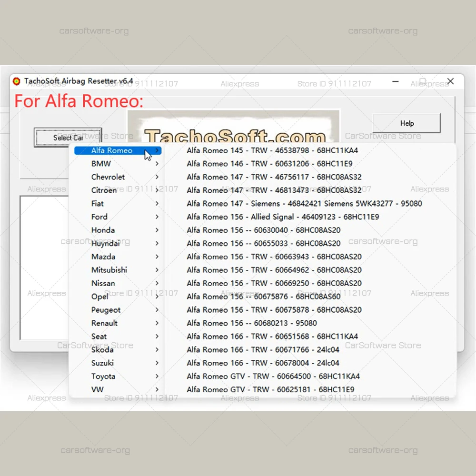
Task: Expand the Toyota submenu chevron
Action: coord(157,376)
